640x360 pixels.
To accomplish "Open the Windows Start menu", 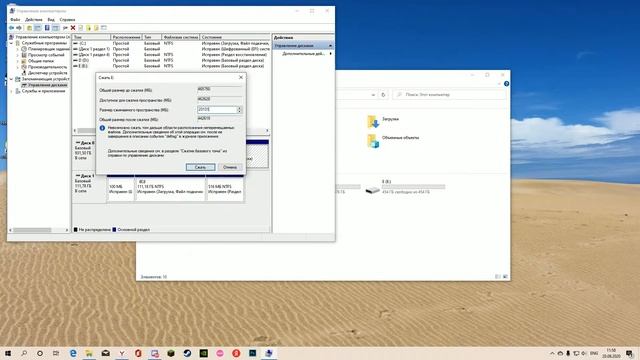I will 8,353.
